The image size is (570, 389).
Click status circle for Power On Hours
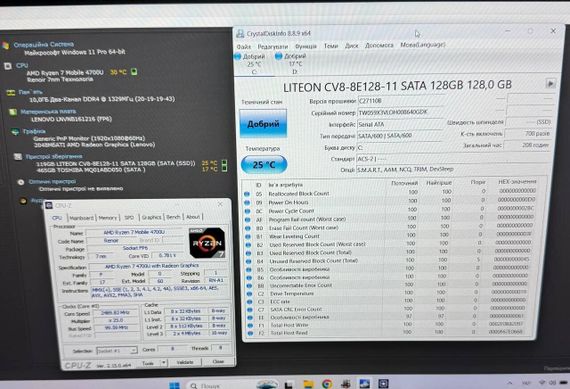[247, 202]
